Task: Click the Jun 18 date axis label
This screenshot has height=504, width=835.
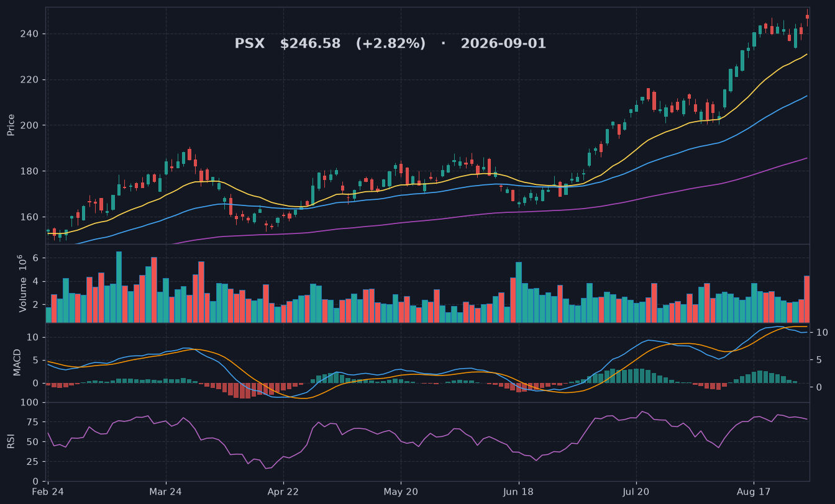Action: [x=518, y=492]
